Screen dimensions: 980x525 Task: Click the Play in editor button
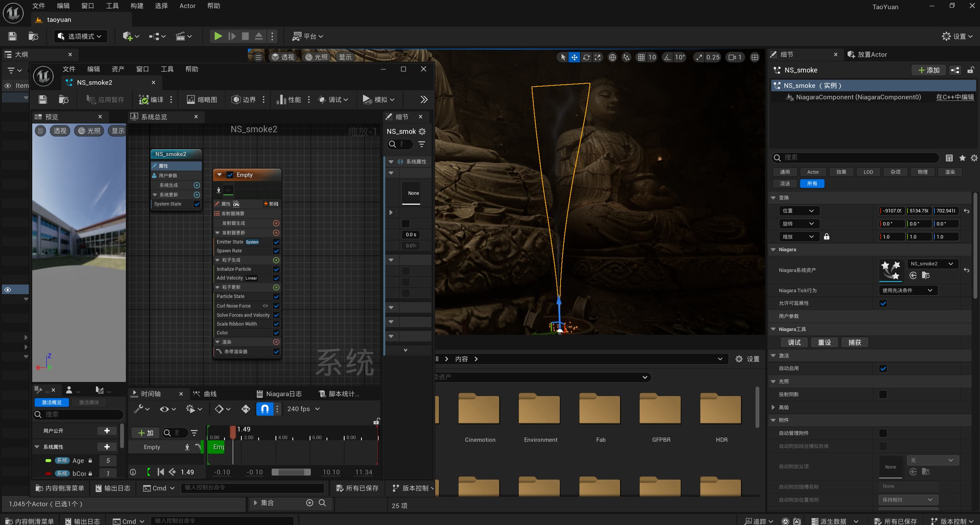218,36
